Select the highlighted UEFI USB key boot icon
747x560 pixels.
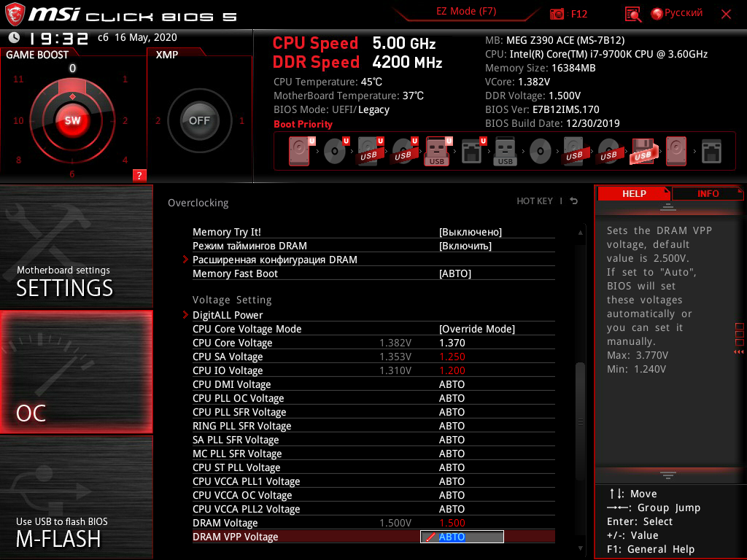click(x=437, y=152)
